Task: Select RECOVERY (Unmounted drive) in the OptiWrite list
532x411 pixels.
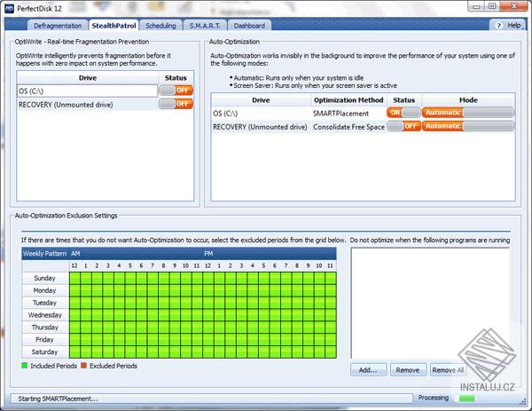Action: (87, 105)
